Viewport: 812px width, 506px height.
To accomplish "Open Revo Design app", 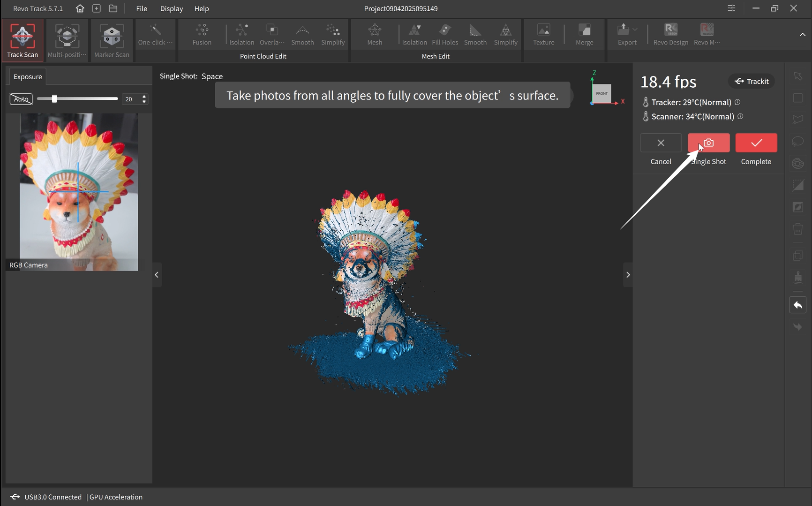I will [671, 35].
